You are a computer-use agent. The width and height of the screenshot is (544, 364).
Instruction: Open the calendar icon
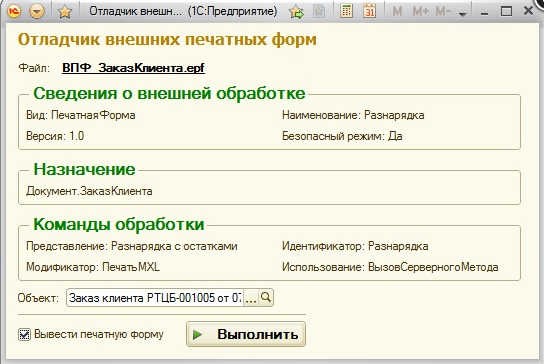369,11
